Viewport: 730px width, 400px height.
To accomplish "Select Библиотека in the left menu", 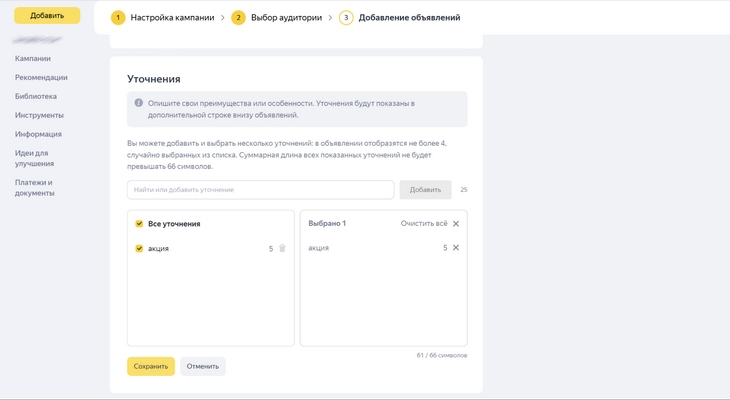I will click(36, 97).
